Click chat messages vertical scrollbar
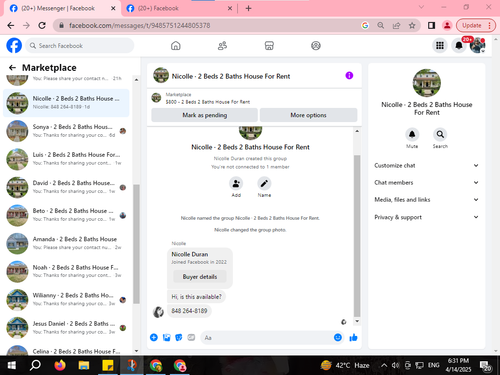Viewport: 500px width, 375px height. point(357,235)
